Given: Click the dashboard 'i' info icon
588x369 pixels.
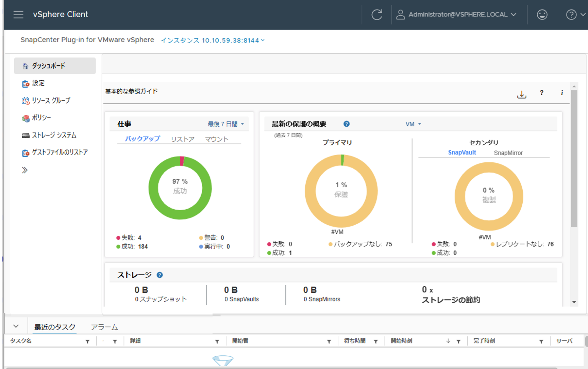Looking at the screenshot, I should pos(562,93).
